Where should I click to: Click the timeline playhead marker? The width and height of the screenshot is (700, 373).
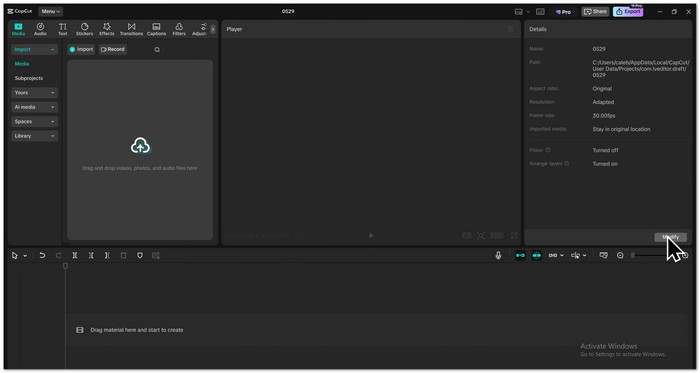coord(65,266)
